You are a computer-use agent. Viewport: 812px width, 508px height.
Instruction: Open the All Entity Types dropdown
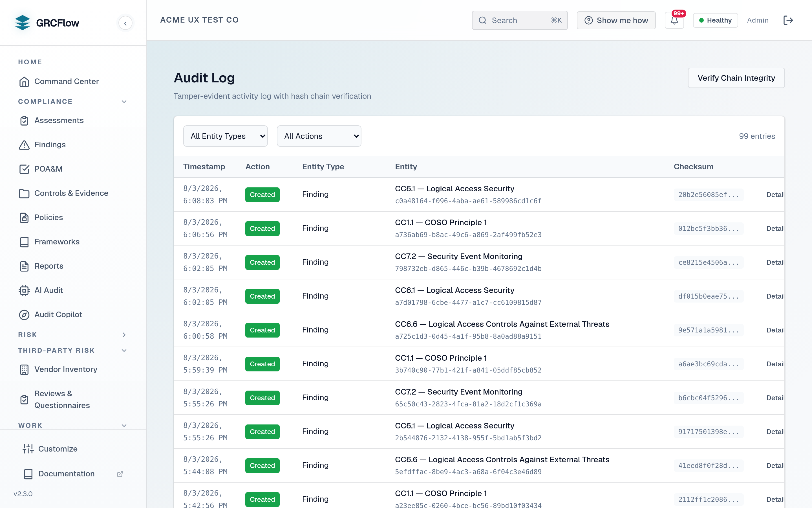226,136
